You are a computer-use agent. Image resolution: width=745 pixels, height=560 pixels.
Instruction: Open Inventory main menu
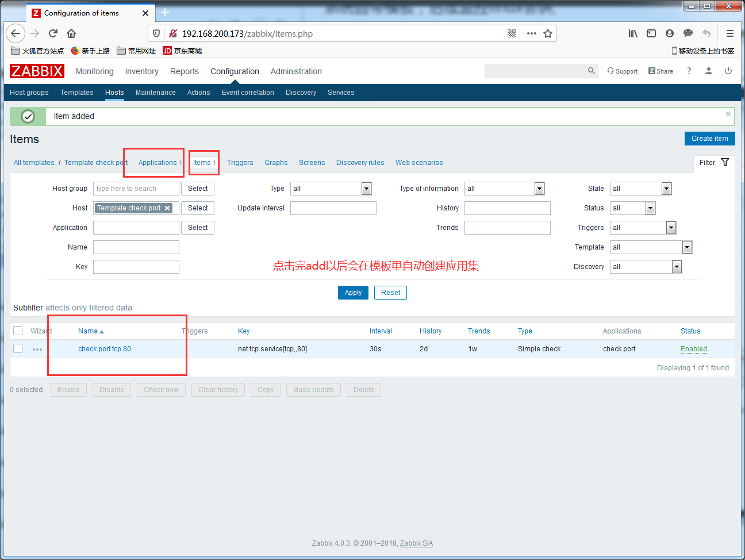[141, 71]
